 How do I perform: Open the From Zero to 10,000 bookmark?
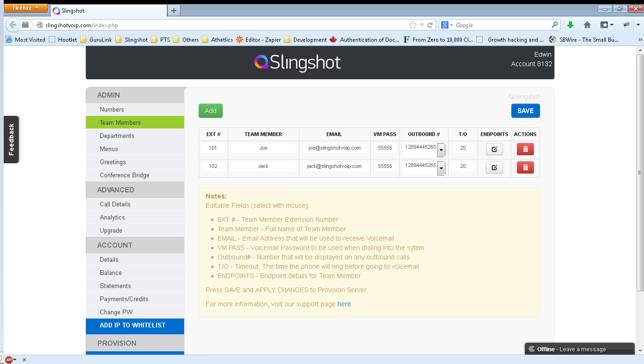pos(438,40)
